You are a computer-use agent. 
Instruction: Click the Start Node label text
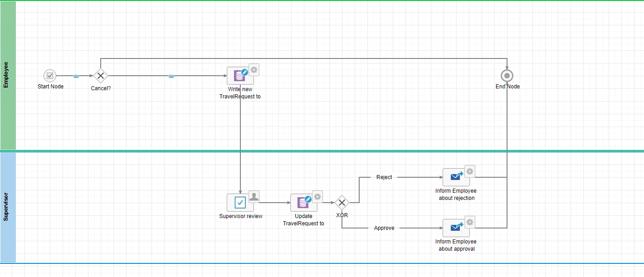51,87
